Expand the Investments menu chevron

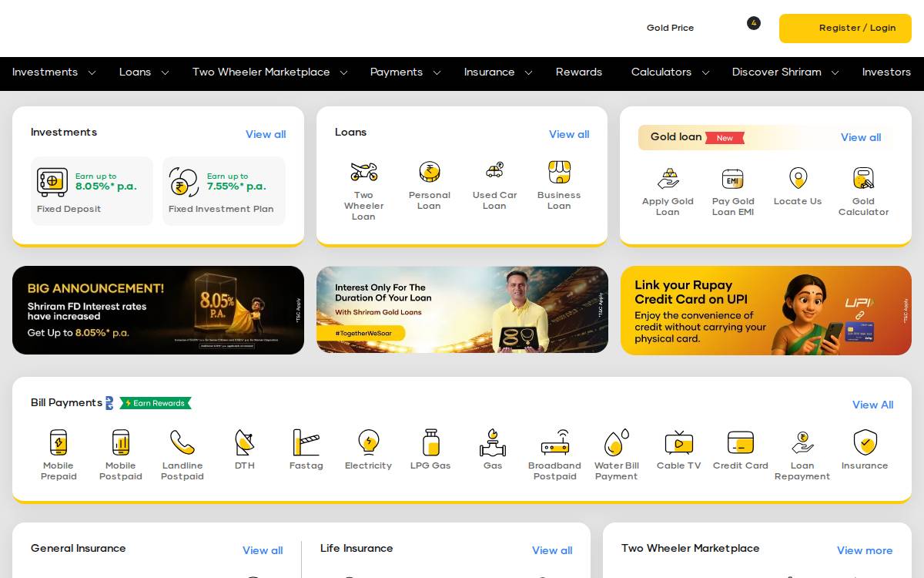tap(92, 72)
